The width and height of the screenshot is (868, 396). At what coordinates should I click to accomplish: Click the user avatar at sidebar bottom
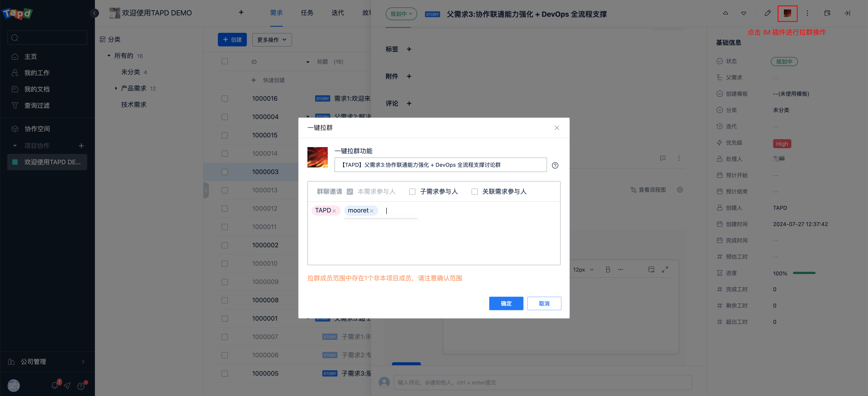14,385
